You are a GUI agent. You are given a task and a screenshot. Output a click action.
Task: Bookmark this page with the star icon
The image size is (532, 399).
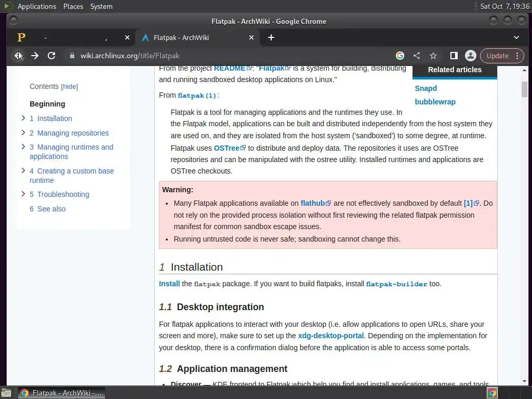tap(433, 56)
